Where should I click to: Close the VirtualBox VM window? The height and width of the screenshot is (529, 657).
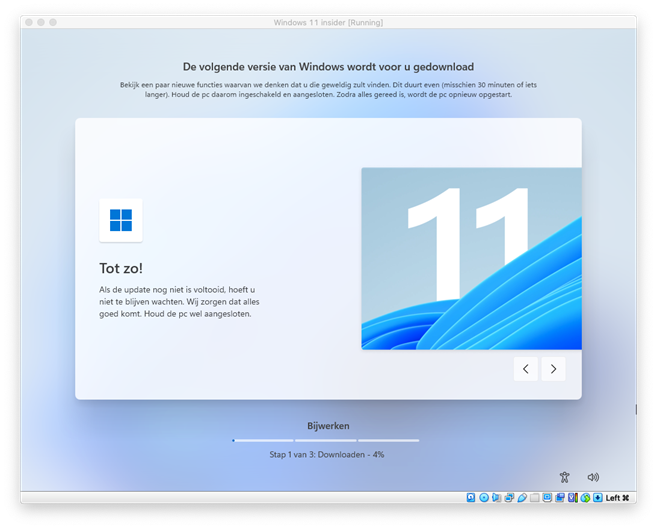(29, 22)
